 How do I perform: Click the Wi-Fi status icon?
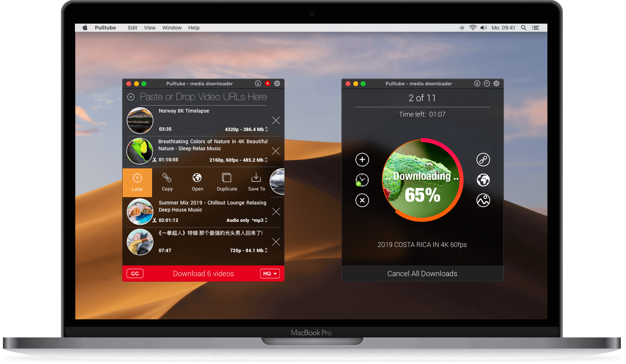473,28
